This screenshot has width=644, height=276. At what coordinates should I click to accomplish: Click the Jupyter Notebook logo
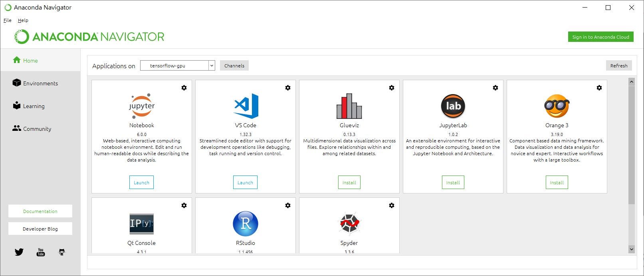pyautogui.click(x=142, y=106)
